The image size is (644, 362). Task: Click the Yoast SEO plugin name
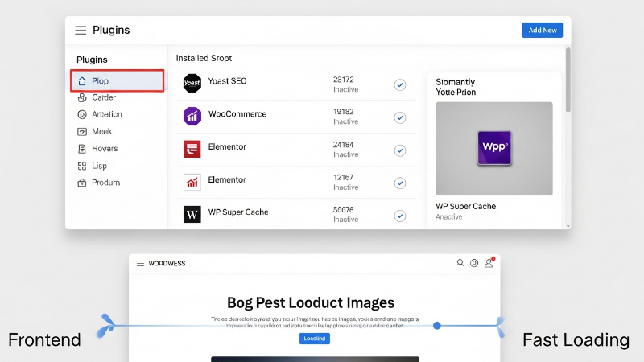[x=227, y=81]
